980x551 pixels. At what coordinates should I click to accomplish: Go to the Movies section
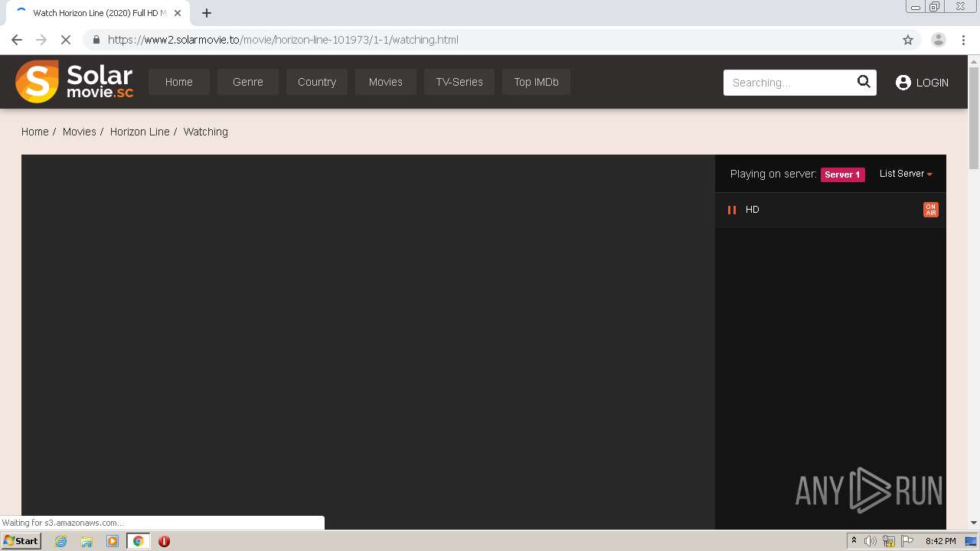tap(386, 82)
